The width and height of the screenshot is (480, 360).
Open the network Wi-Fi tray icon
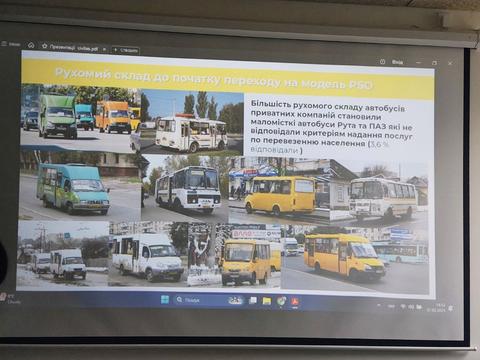click(x=404, y=306)
